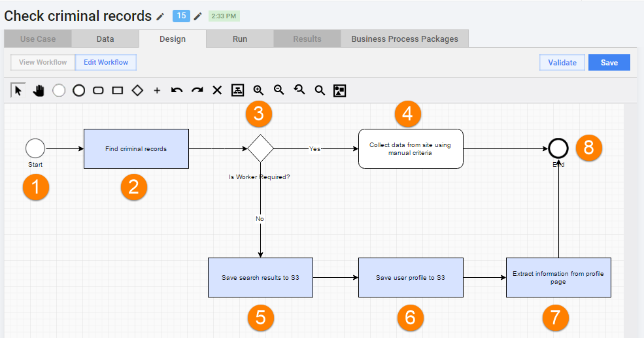
Task: Click the blue version badge 15
Action: pos(182,16)
